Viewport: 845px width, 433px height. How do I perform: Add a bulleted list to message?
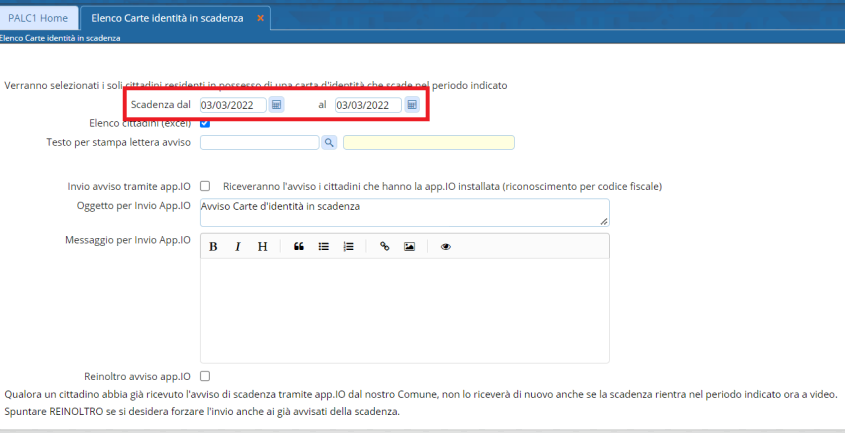pyautogui.click(x=324, y=246)
